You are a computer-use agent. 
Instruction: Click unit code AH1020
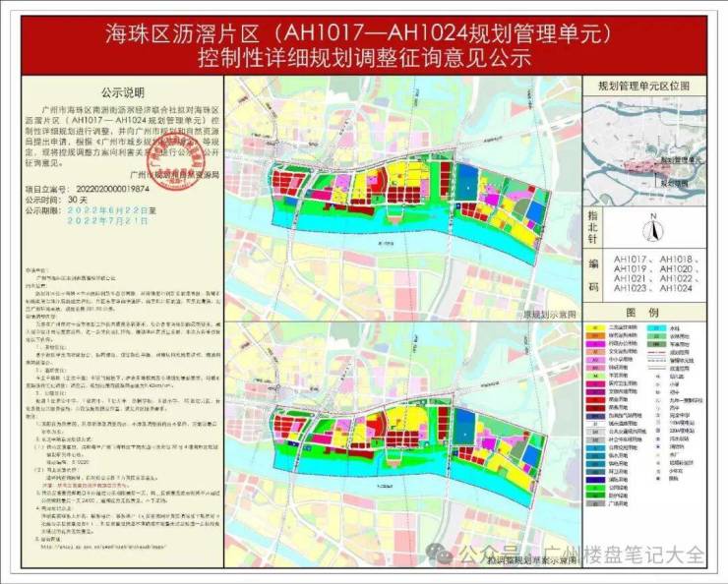click(x=676, y=269)
